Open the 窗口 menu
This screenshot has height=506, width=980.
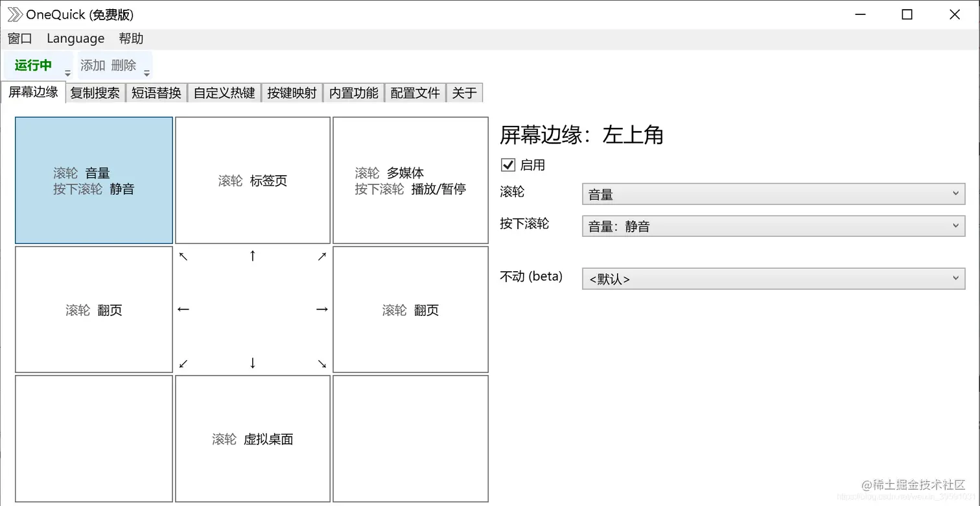pos(19,38)
